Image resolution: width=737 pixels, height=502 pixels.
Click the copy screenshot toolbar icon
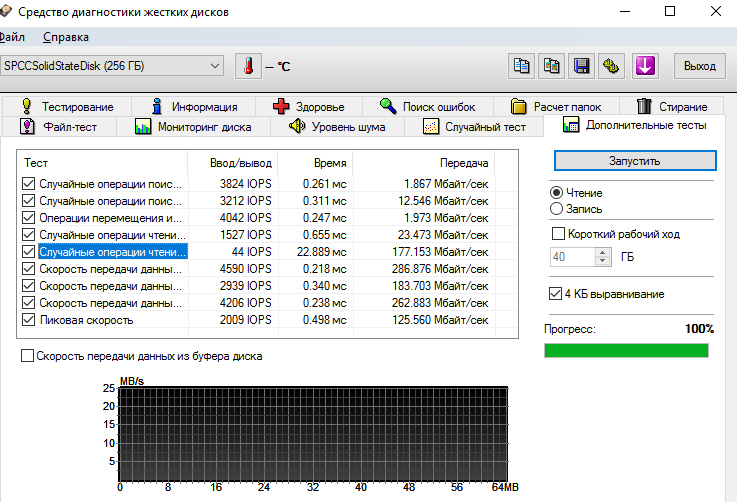click(x=551, y=66)
